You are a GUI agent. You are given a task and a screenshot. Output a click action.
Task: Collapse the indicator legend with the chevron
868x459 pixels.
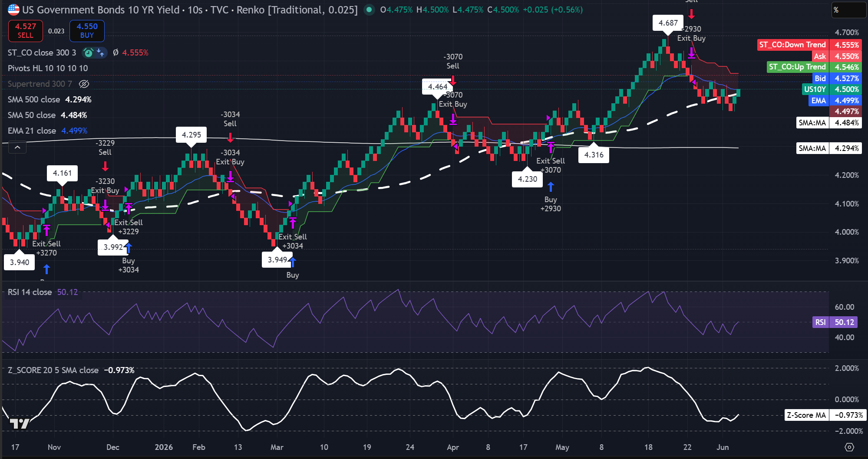pos(17,148)
